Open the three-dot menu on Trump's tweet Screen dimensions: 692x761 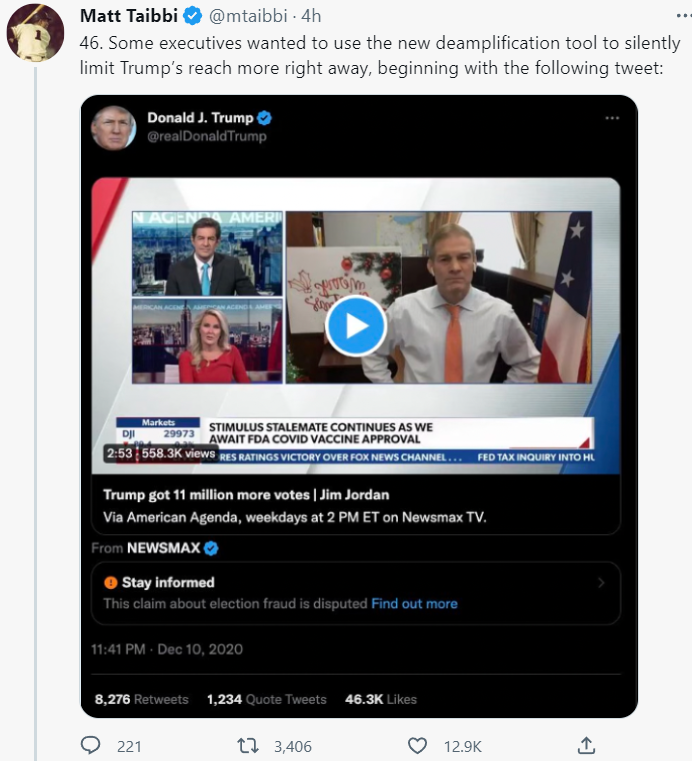pos(612,118)
